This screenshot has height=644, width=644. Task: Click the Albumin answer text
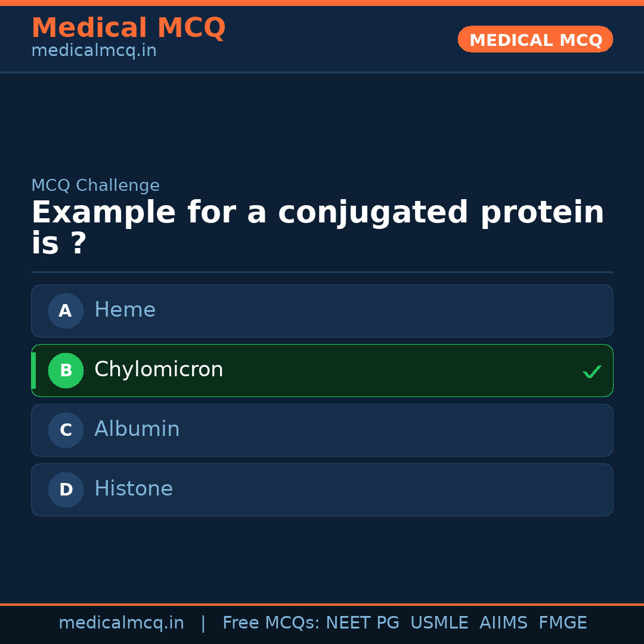tap(137, 429)
